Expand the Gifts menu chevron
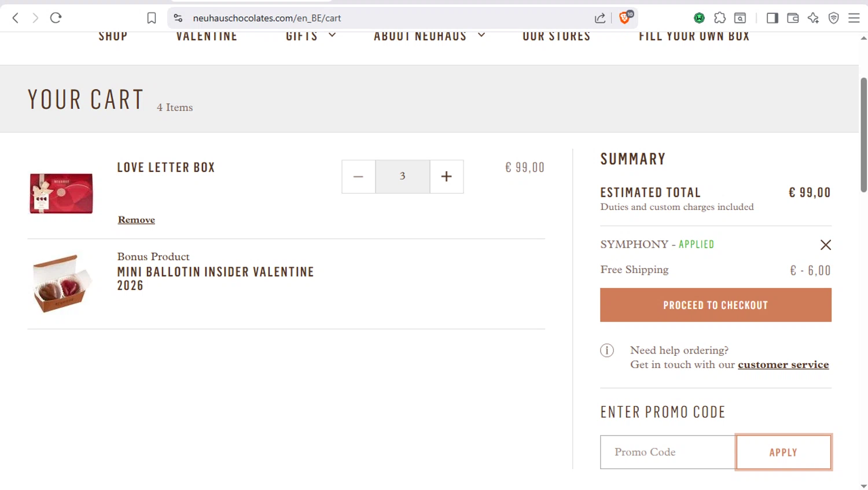This screenshot has width=868, height=490. click(332, 35)
